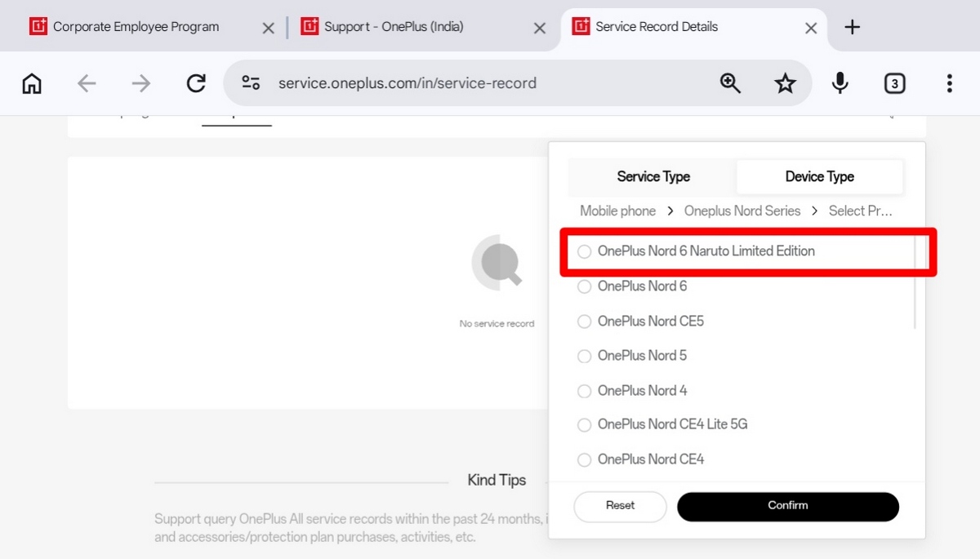Screen dimensions: 980x559
Task: Open Chrome's three-dot menu
Action: [x=949, y=82]
